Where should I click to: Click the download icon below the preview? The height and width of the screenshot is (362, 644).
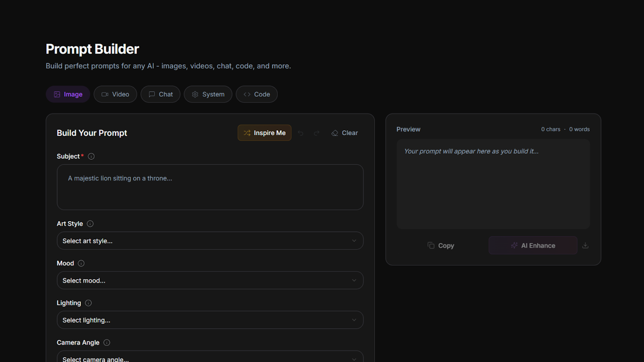586,245
